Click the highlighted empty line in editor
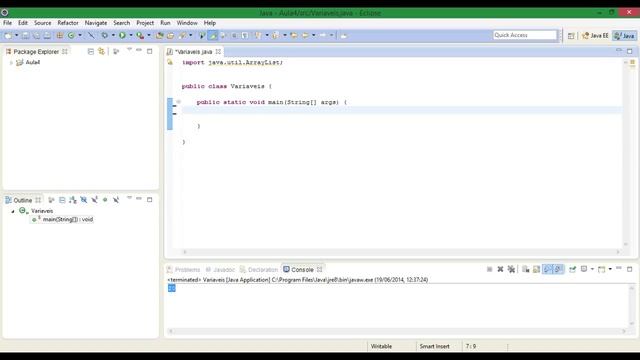Screen dimensions: 640x360 pyautogui.click(x=402, y=110)
